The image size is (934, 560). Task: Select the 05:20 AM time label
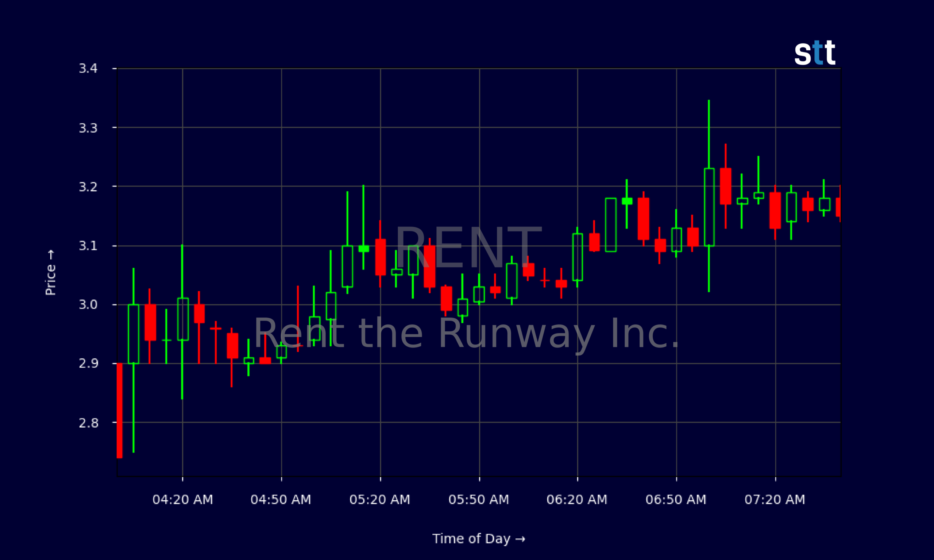(x=380, y=499)
